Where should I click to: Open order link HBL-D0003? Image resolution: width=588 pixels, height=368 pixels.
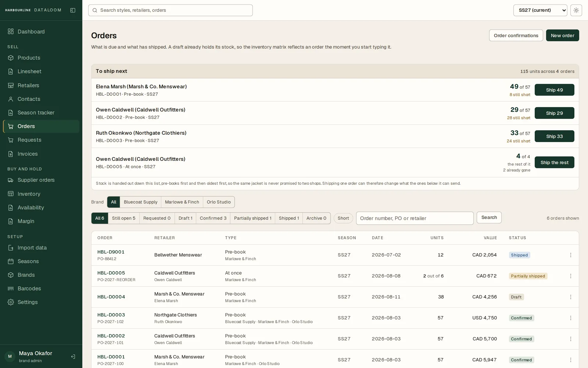pyautogui.click(x=111, y=315)
